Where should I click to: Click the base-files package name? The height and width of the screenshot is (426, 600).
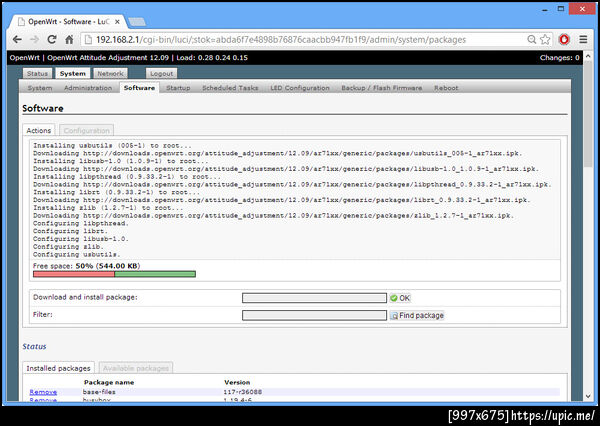[99, 392]
